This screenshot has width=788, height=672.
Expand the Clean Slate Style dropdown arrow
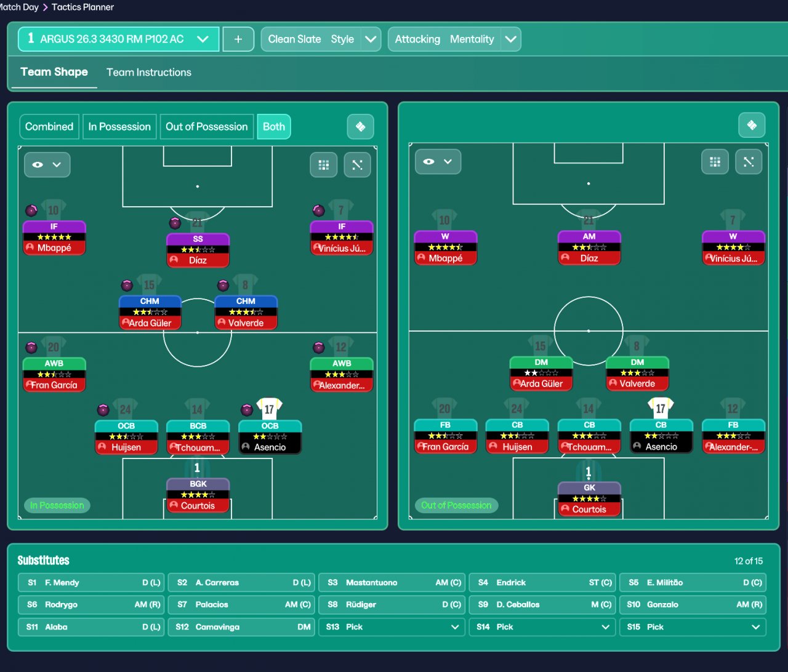[x=371, y=39]
